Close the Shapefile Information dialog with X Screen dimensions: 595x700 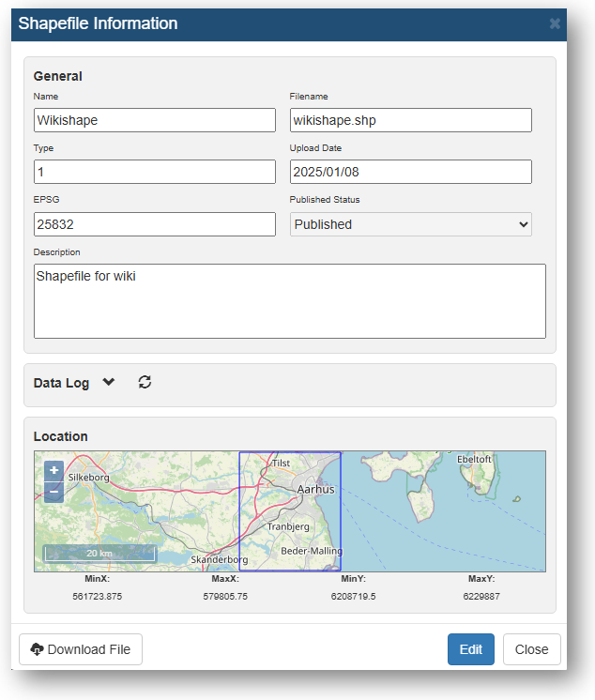555,23
